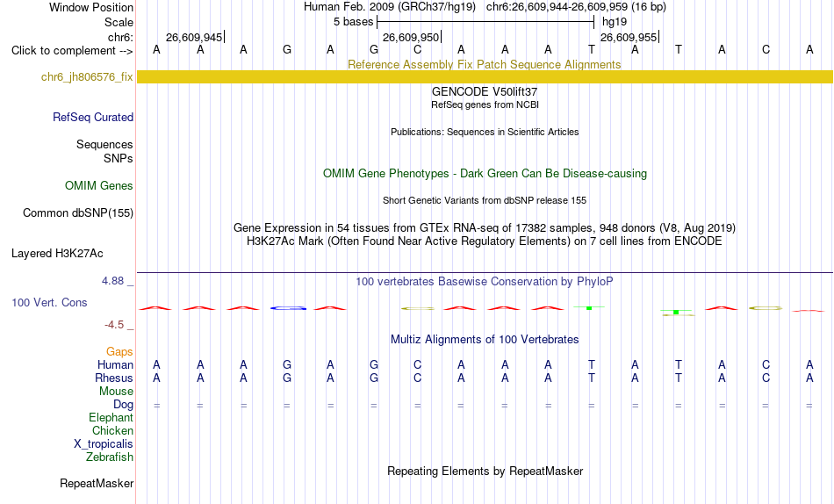The image size is (834, 504).
Task: Click the -4.5 lower conservation scale value
Action: [114, 325]
